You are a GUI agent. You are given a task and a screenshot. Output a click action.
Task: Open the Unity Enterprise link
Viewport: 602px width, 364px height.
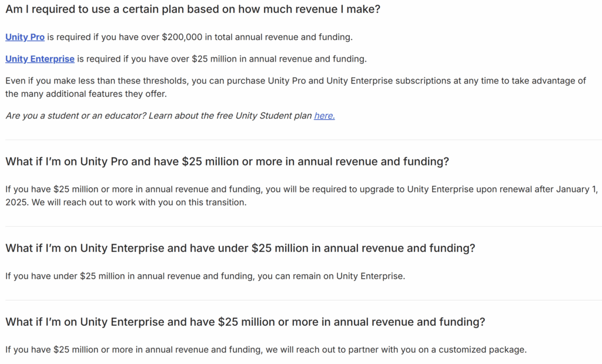40,59
